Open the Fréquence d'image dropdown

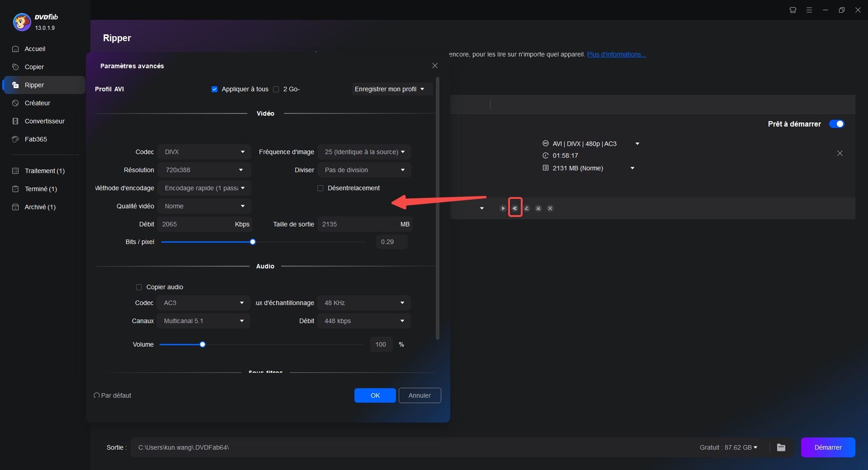click(364, 152)
